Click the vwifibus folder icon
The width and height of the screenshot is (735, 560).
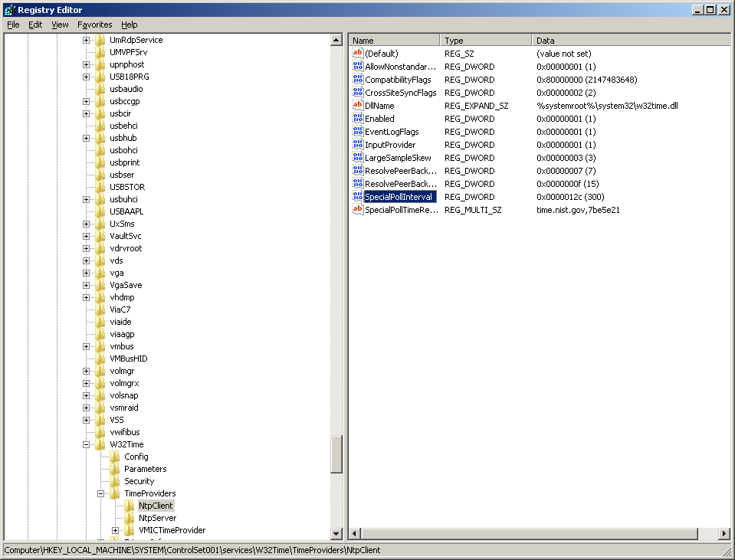click(100, 432)
